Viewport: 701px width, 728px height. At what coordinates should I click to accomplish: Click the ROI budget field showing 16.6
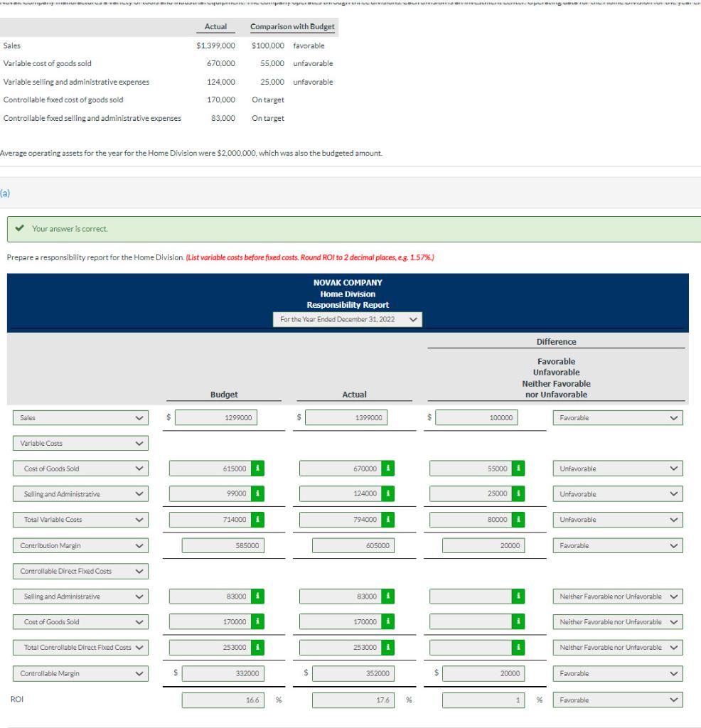coord(223,700)
